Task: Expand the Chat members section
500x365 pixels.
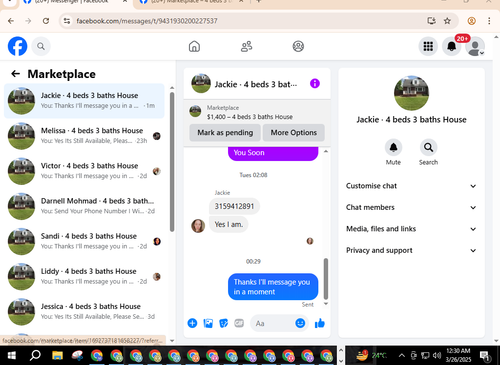Action: (x=411, y=207)
